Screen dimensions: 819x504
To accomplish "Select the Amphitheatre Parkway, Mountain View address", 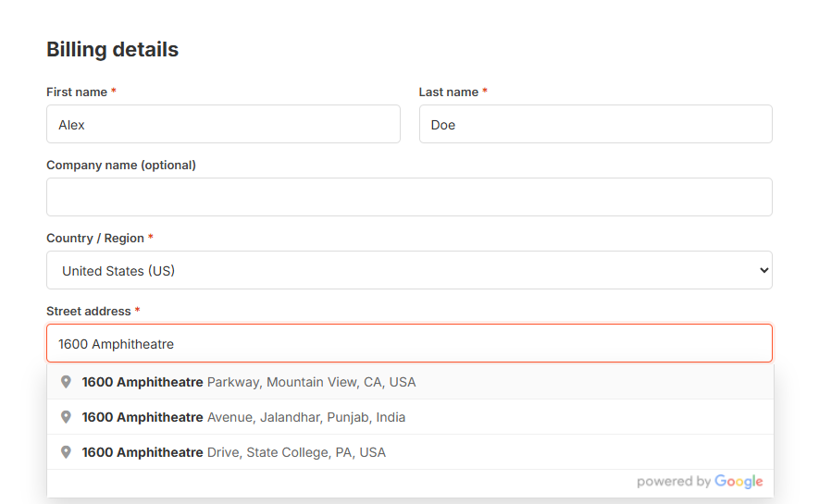I will coord(249,382).
